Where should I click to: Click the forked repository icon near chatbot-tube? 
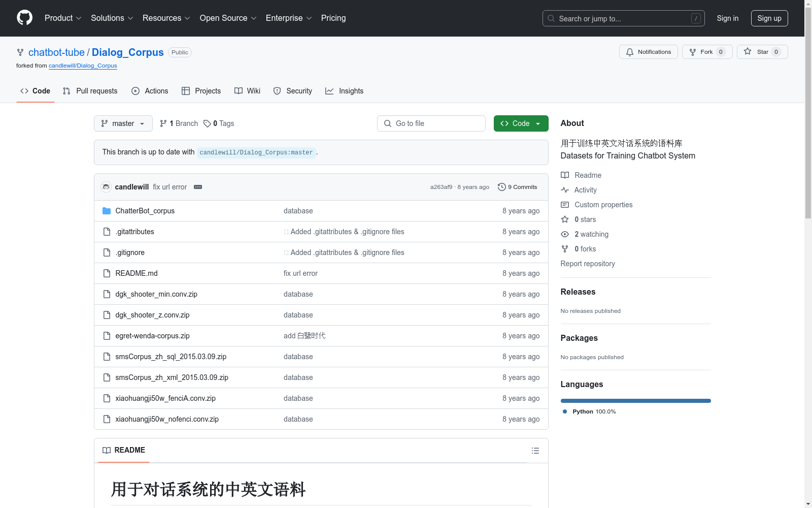pyautogui.click(x=20, y=52)
